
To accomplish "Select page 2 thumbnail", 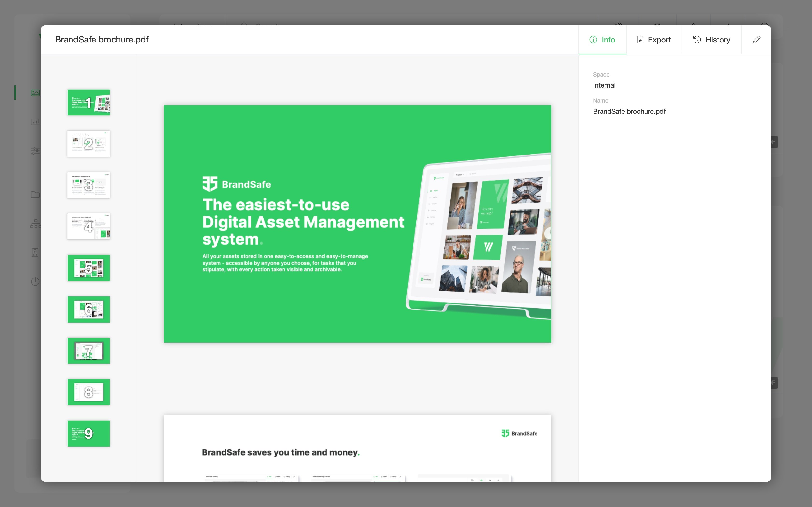I will pyautogui.click(x=89, y=144).
